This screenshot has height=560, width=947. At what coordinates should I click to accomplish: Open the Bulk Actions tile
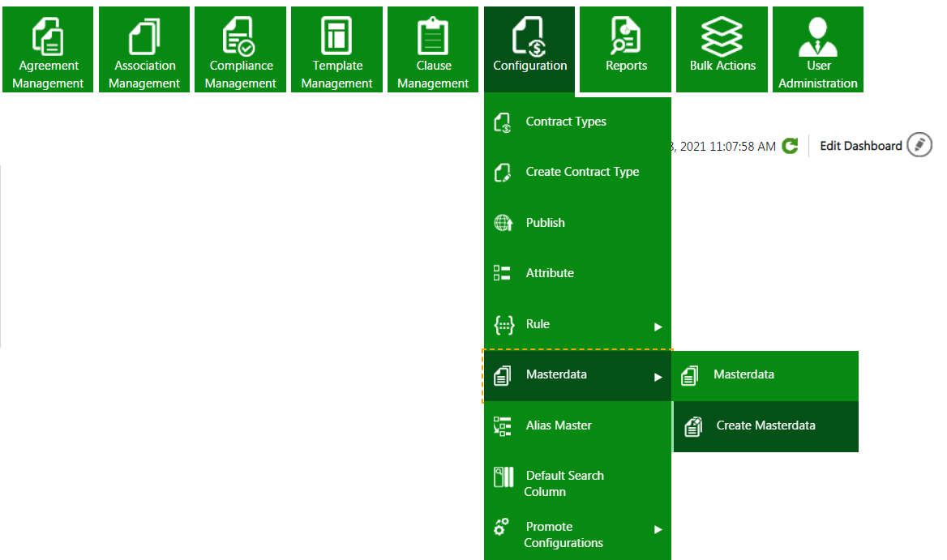[x=722, y=49]
